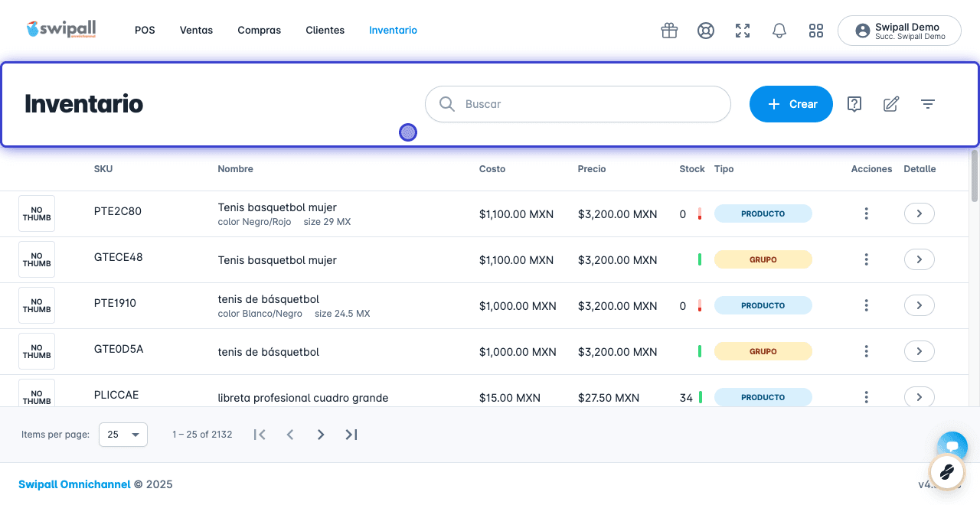
Task: Click cost $15.00 MXN
Action: [x=510, y=398]
